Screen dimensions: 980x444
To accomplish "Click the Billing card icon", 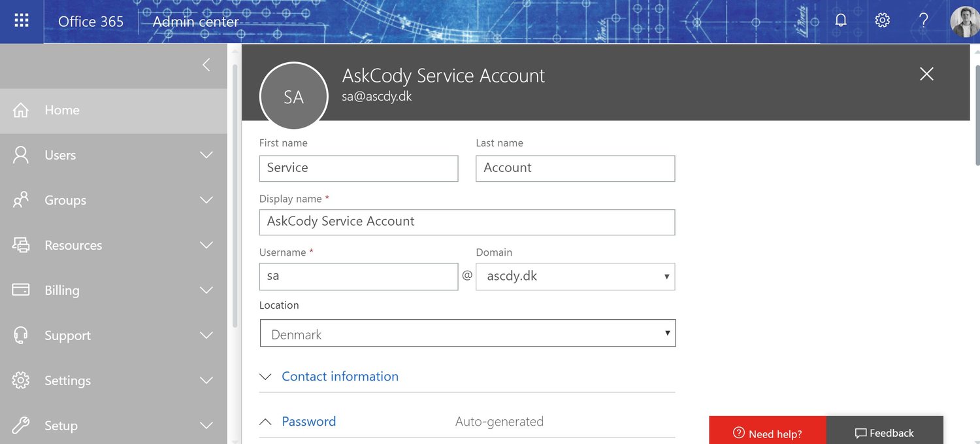I will click(21, 290).
